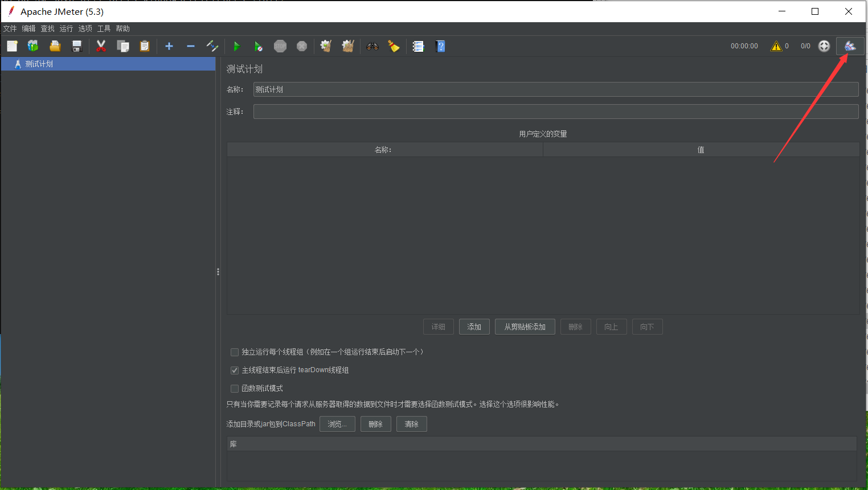Cut with the scissors icon

tap(101, 46)
